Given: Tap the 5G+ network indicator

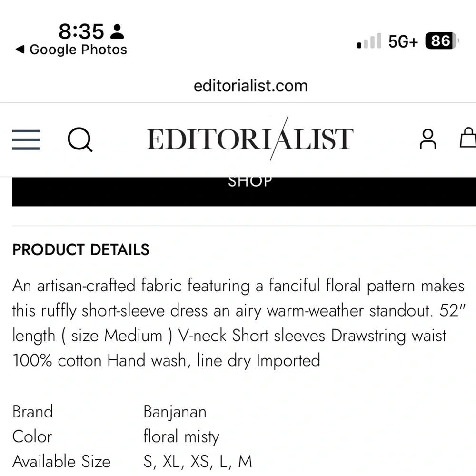Looking at the screenshot, I should [403, 41].
